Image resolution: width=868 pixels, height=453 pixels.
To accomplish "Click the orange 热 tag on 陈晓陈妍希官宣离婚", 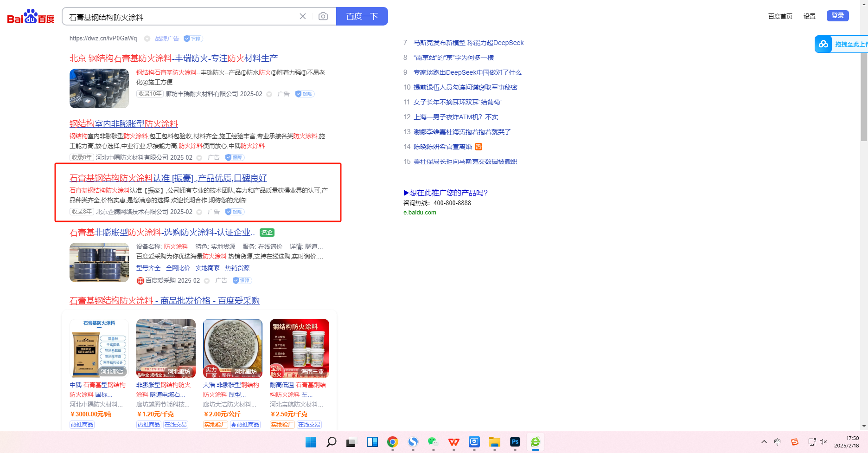I will click(x=479, y=147).
